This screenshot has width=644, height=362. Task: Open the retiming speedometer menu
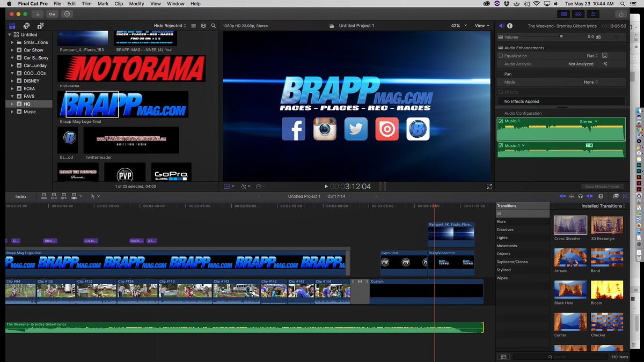coord(259,186)
